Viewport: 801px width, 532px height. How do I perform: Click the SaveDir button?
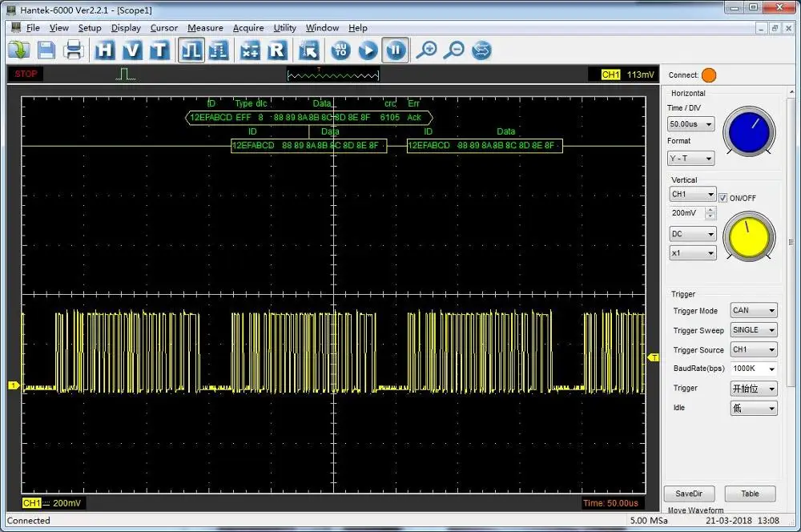pyautogui.click(x=689, y=494)
